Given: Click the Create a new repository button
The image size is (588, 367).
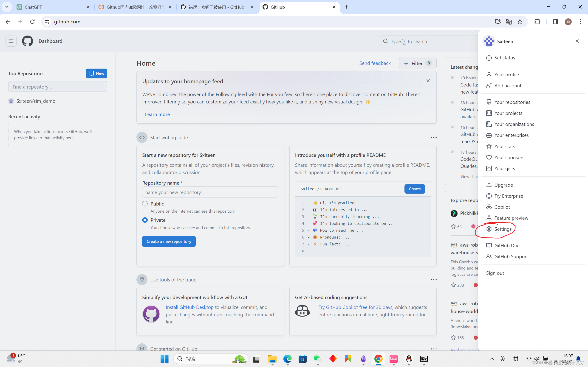Looking at the screenshot, I should pos(169,241).
